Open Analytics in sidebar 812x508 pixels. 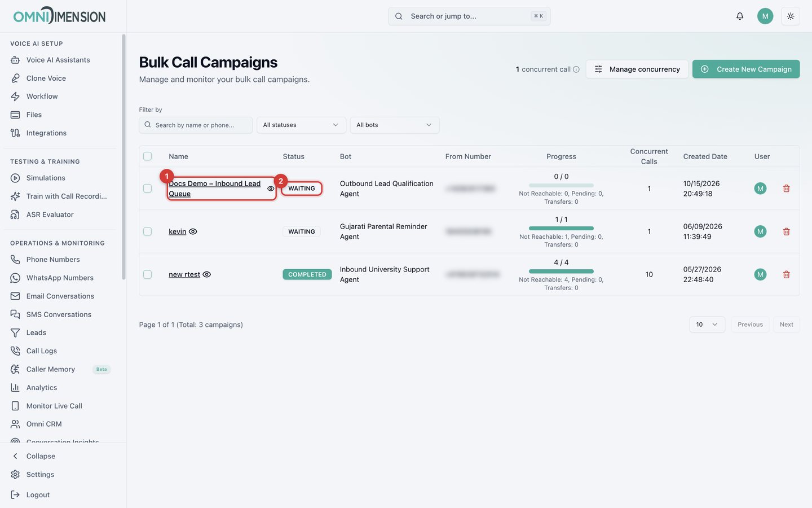click(x=42, y=388)
